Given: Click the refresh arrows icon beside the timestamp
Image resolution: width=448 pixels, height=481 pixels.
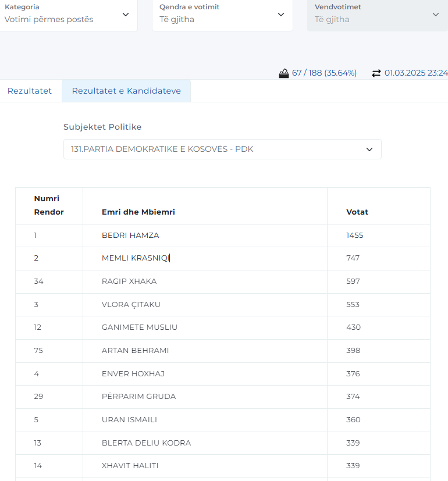Looking at the screenshot, I should coord(376,73).
